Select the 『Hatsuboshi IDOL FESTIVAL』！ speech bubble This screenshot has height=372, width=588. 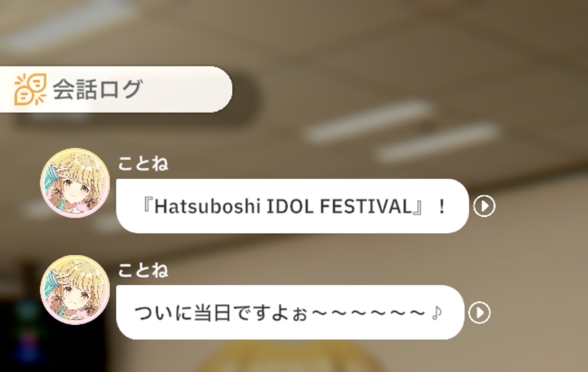[292, 206]
